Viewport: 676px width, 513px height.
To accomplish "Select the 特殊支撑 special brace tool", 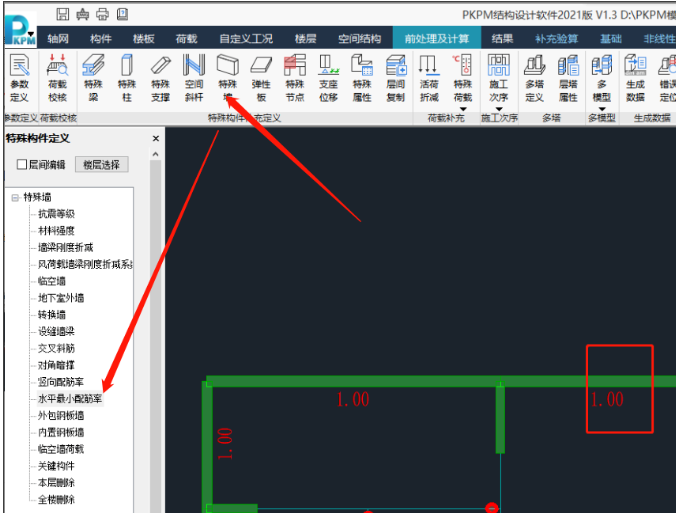I will point(160,78).
